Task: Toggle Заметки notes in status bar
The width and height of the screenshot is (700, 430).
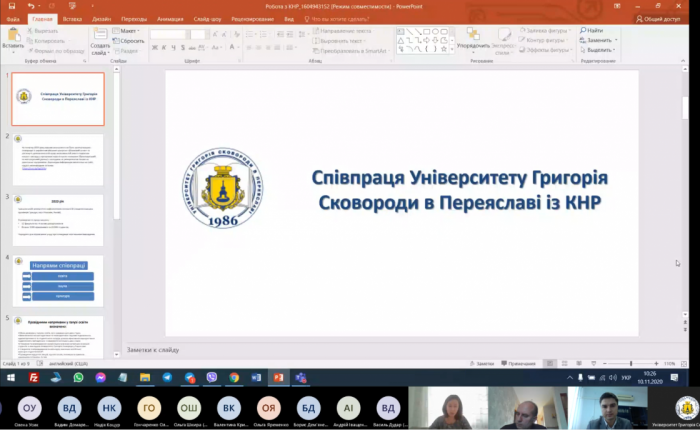Action: coord(482,364)
